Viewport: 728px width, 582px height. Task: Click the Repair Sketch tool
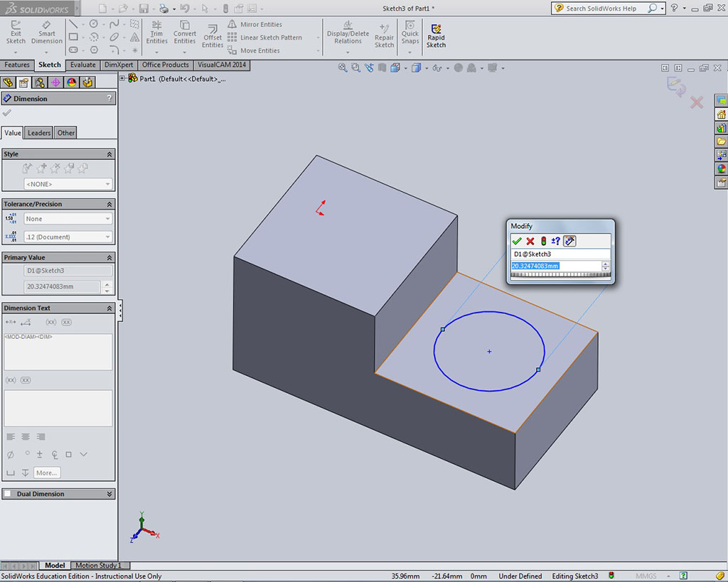pos(384,35)
